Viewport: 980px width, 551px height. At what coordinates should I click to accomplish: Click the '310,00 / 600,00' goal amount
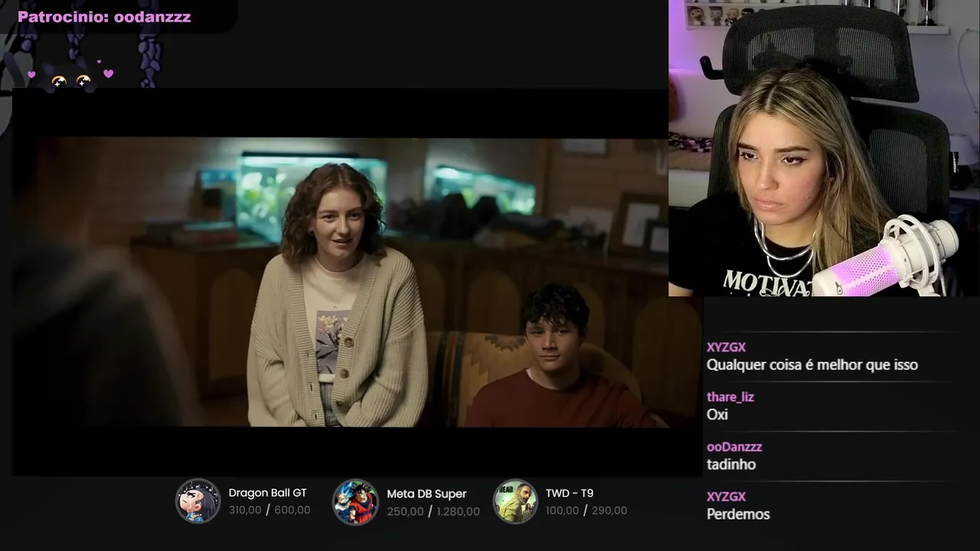(x=269, y=510)
